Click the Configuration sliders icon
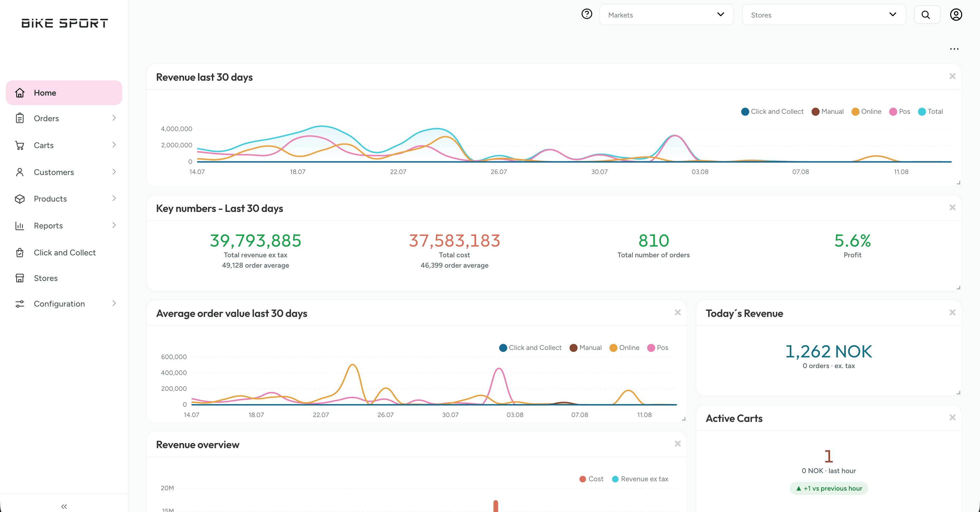Image resolution: width=980 pixels, height=512 pixels. coord(20,304)
